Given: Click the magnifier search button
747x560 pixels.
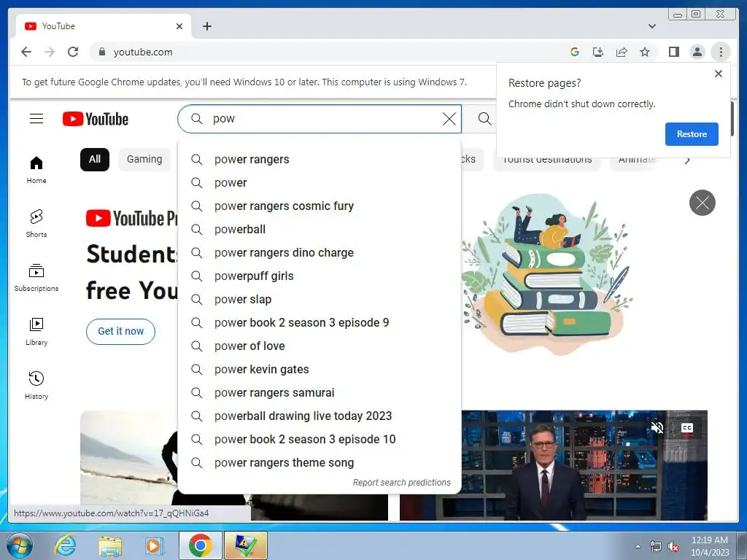Looking at the screenshot, I should pos(484,119).
